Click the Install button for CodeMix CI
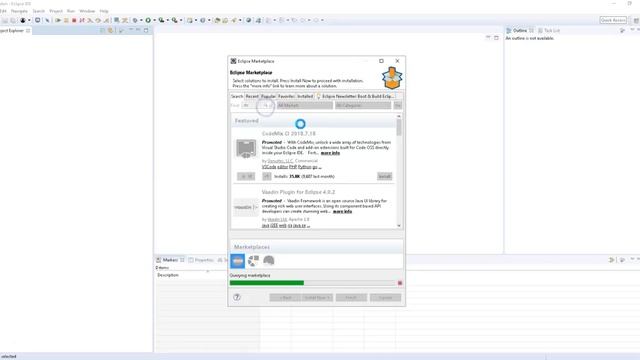This screenshot has width=640, height=360. pos(384,176)
